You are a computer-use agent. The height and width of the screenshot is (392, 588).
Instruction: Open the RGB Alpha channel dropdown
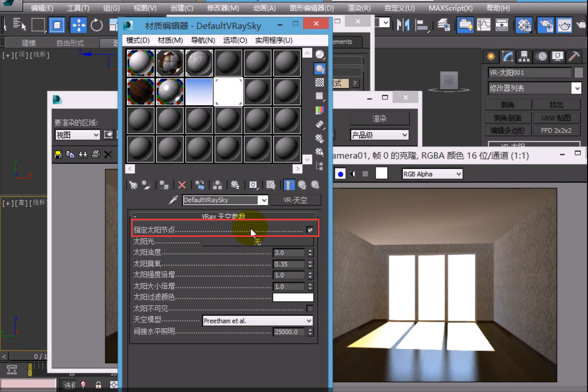pos(432,174)
